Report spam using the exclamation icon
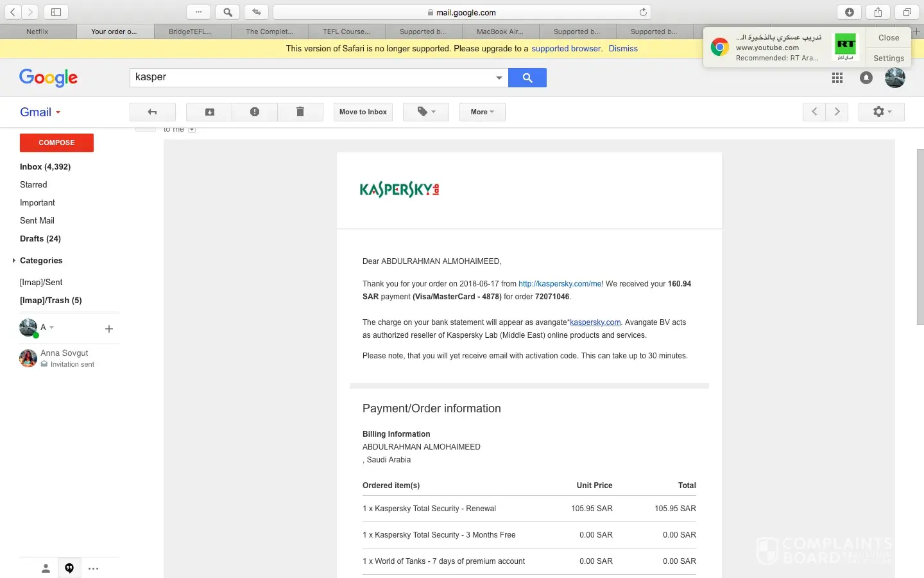 coord(255,112)
